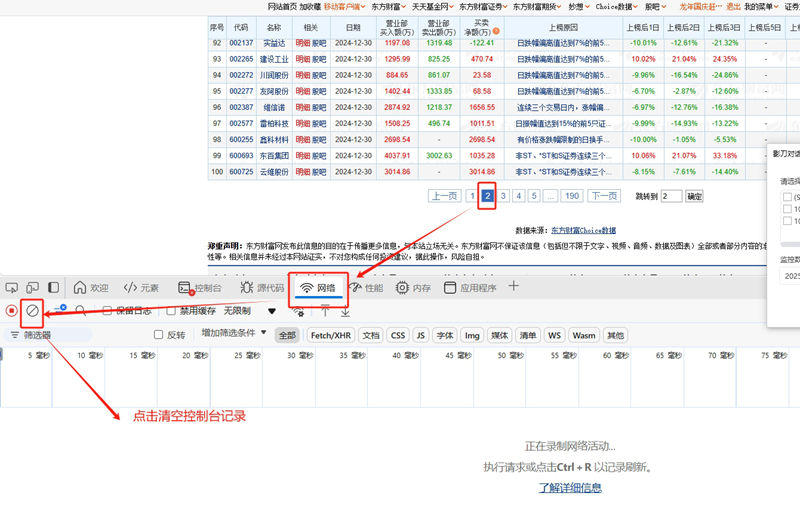Viewport: 800px width, 524px height.
Task: Click the 退出 logout link
Action: point(733,7)
